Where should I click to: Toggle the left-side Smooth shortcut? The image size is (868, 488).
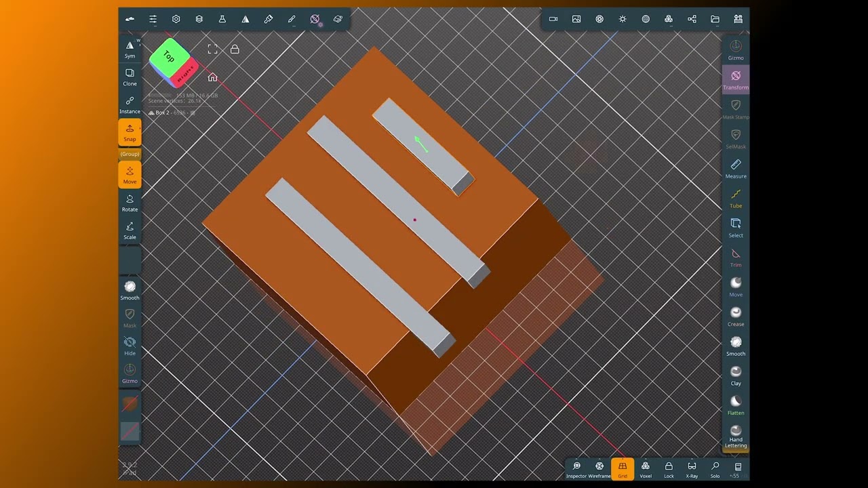pyautogui.click(x=130, y=291)
